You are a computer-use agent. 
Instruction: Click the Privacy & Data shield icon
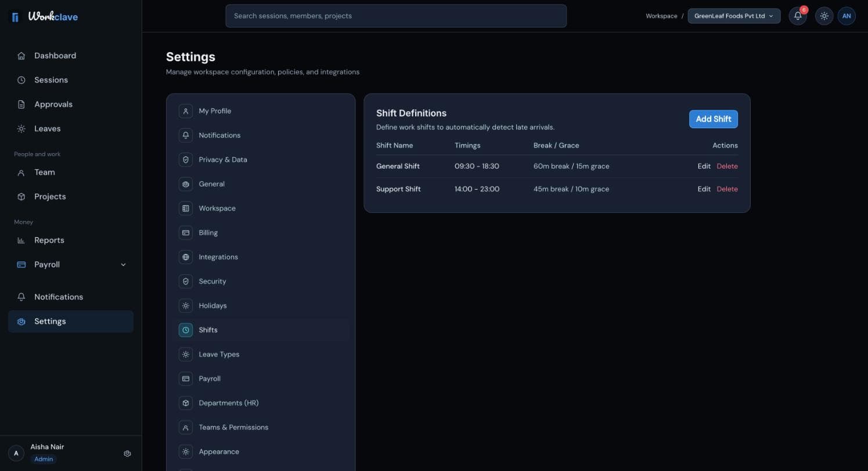(x=186, y=160)
